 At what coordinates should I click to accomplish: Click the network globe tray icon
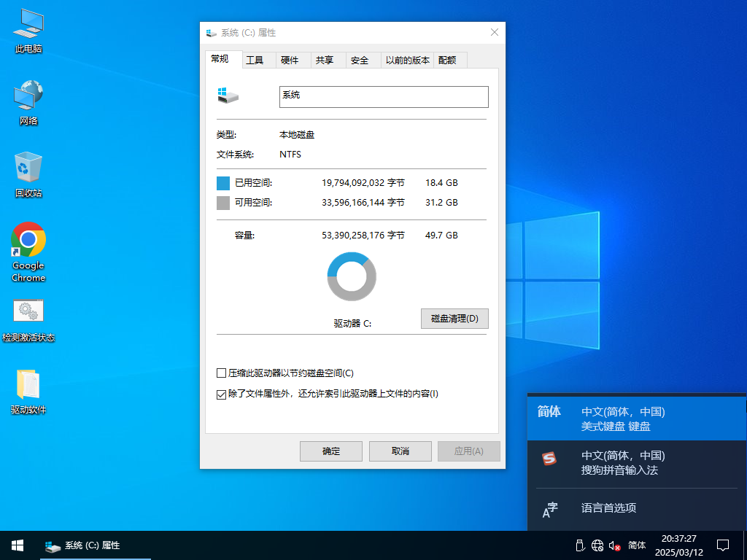pyautogui.click(x=597, y=545)
